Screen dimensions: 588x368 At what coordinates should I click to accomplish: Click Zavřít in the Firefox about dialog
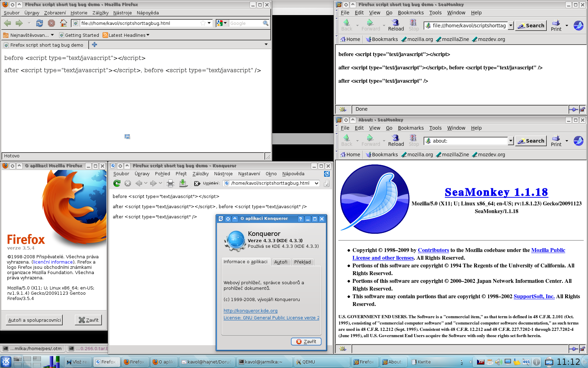pos(89,320)
